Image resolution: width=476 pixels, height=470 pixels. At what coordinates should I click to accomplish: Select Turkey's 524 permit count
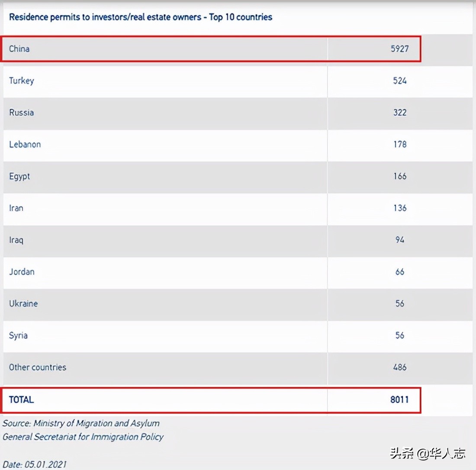pyautogui.click(x=399, y=80)
